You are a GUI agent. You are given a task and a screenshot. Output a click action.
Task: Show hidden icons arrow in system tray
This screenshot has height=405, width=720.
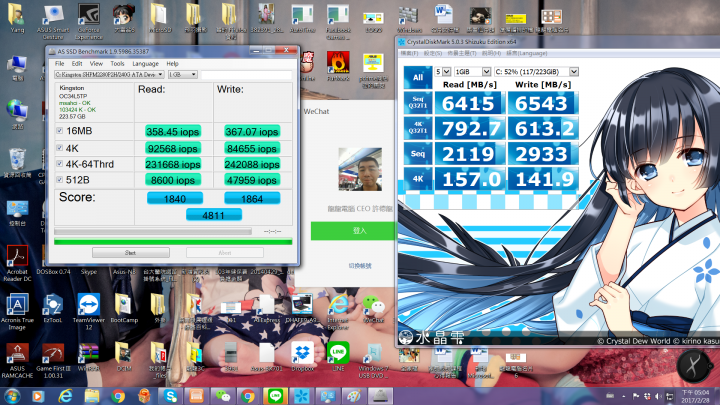(x=624, y=396)
